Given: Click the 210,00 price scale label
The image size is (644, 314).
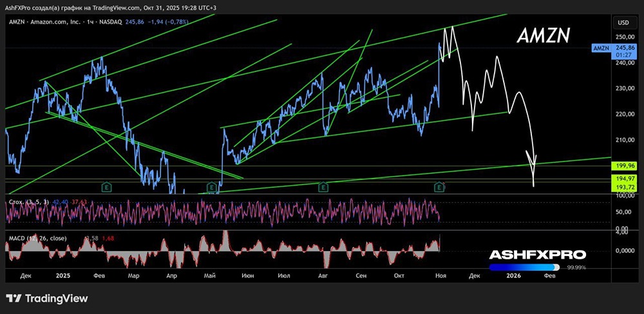Looking at the screenshot, I should (x=624, y=140).
